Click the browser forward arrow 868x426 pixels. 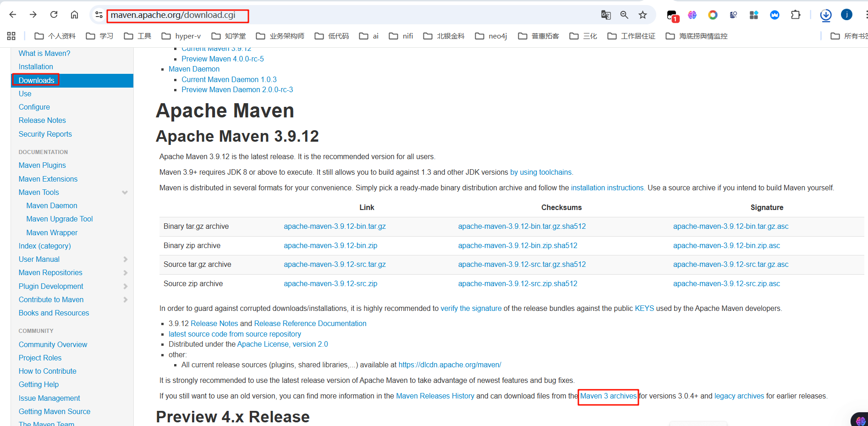point(33,15)
